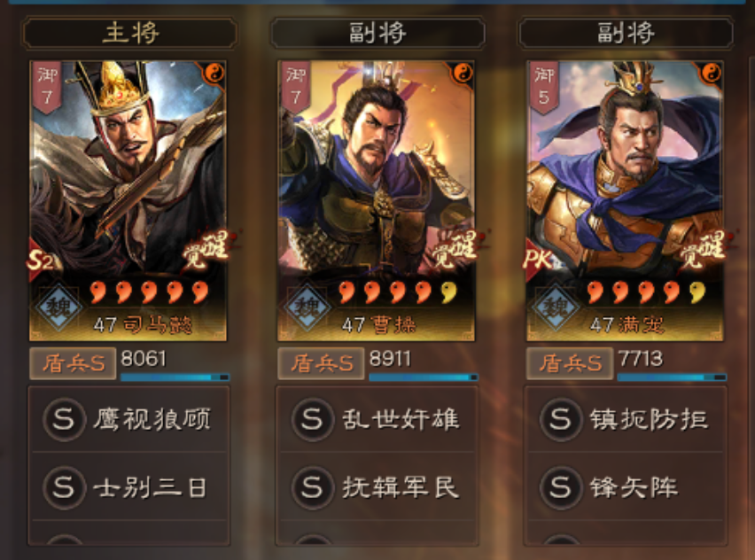Viewport: 755px width, 560px height.
Task: Select the 锋矢阵 skill
Action: [626, 486]
